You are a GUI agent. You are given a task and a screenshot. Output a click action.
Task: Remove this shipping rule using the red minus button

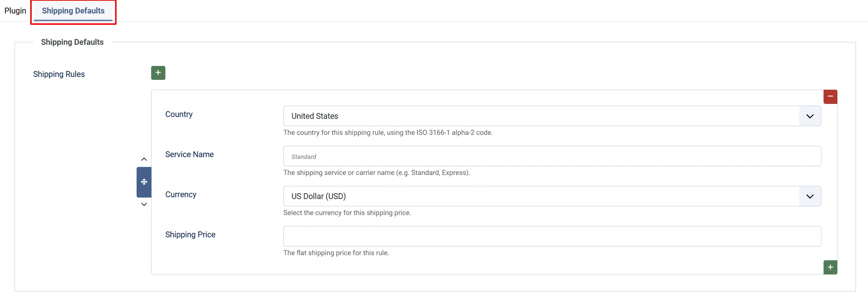[x=830, y=97]
